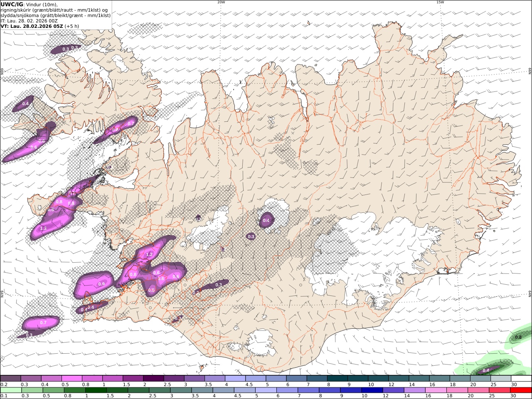The image size is (532, 399).
Task: Click the 0.7 value in the southwest sea patch
Action: coord(43,323)
